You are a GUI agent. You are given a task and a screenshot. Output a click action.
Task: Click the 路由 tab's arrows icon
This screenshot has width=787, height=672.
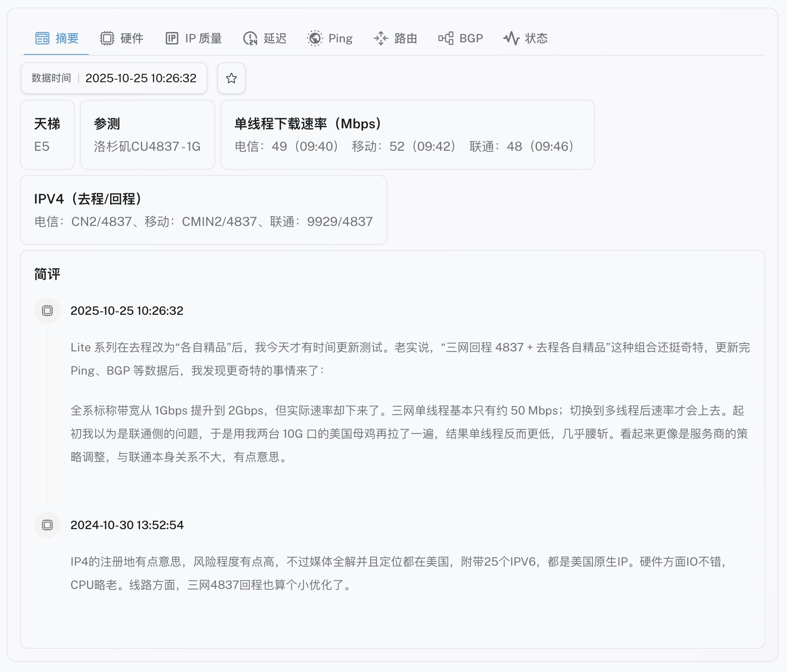(381, 38)
